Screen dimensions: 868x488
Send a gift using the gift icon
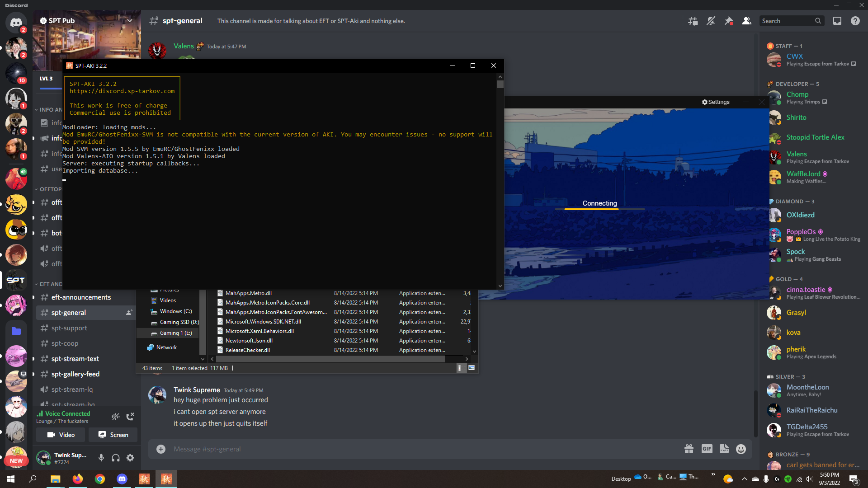[x=689, y=449]
